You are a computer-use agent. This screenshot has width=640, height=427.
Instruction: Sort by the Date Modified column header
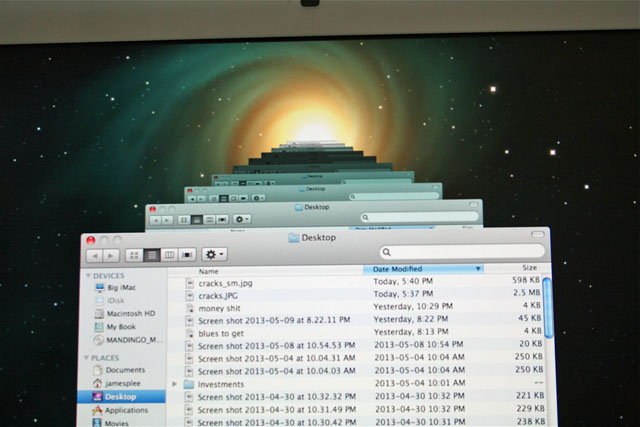click(x=423, y=269)
